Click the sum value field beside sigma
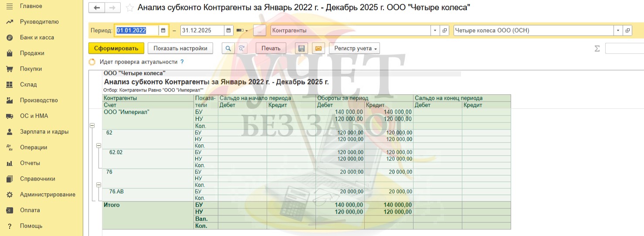The height and width of the screenshot is (236, 644). 624,48
